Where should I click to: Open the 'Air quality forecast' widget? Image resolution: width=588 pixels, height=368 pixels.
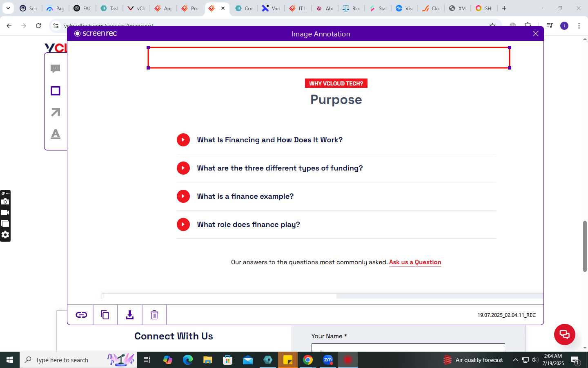pos(473,360)
